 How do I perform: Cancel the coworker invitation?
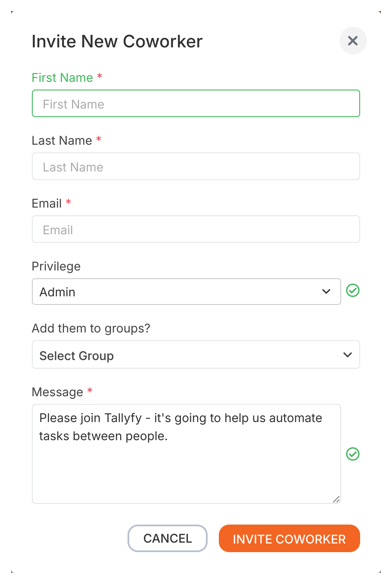(x=167, y=538)
